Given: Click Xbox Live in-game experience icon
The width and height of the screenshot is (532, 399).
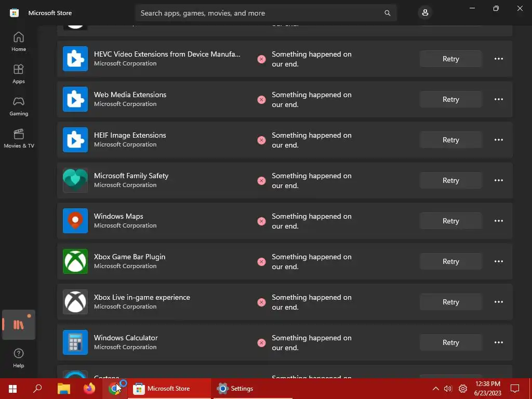Looking at the screenshot, I should click(75, 302).
